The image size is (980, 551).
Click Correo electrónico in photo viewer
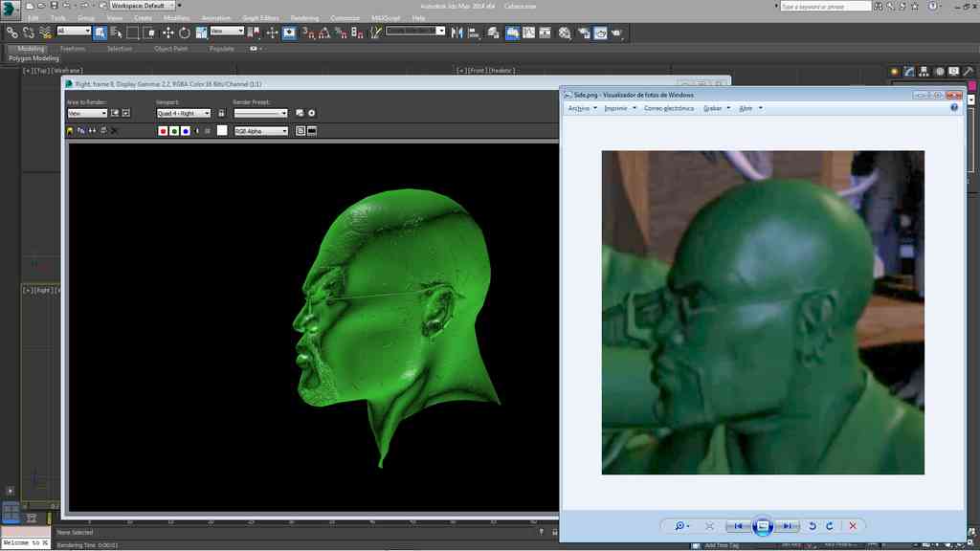669,108
